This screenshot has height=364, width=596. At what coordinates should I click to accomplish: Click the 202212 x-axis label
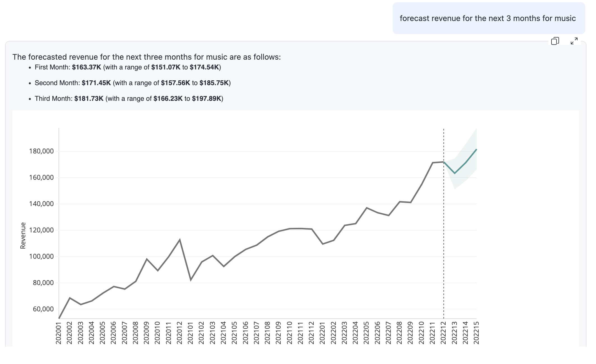click(x=443, y=333)
